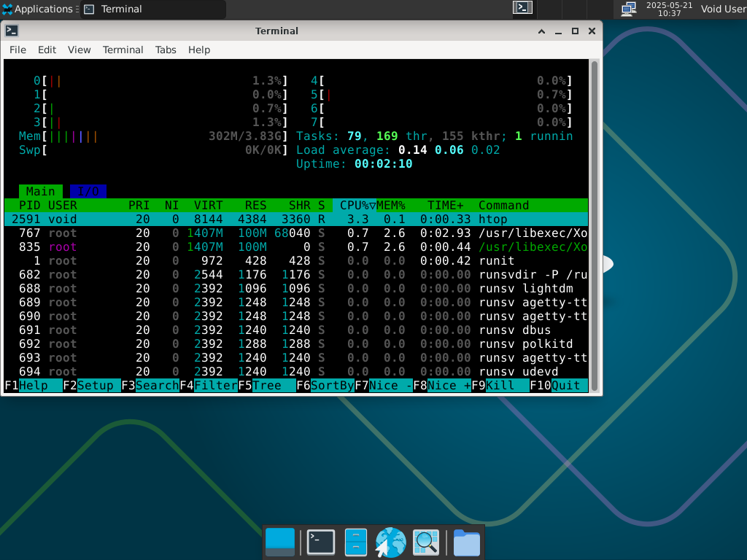Open the Applications menu in top panel
The width and height of the screenshot is (747, 560).
(x=40, y=9)
